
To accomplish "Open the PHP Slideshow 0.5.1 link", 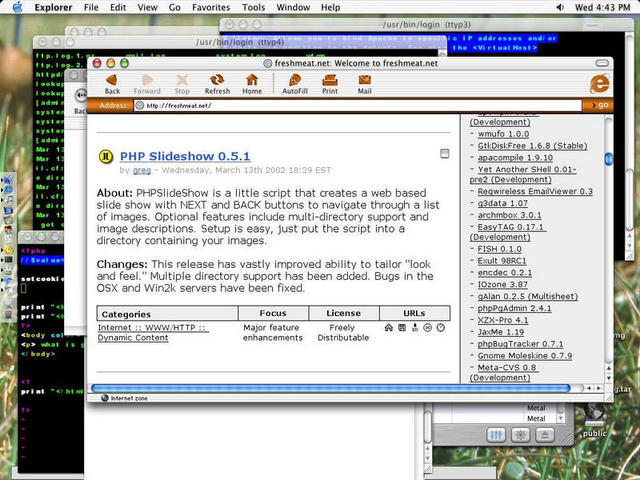I will [185, 156].
